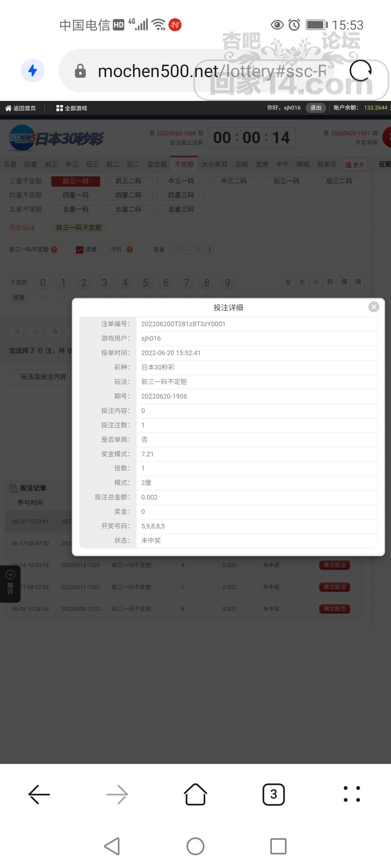
Task: Tap the Android recents square
Action: [278, 846]
